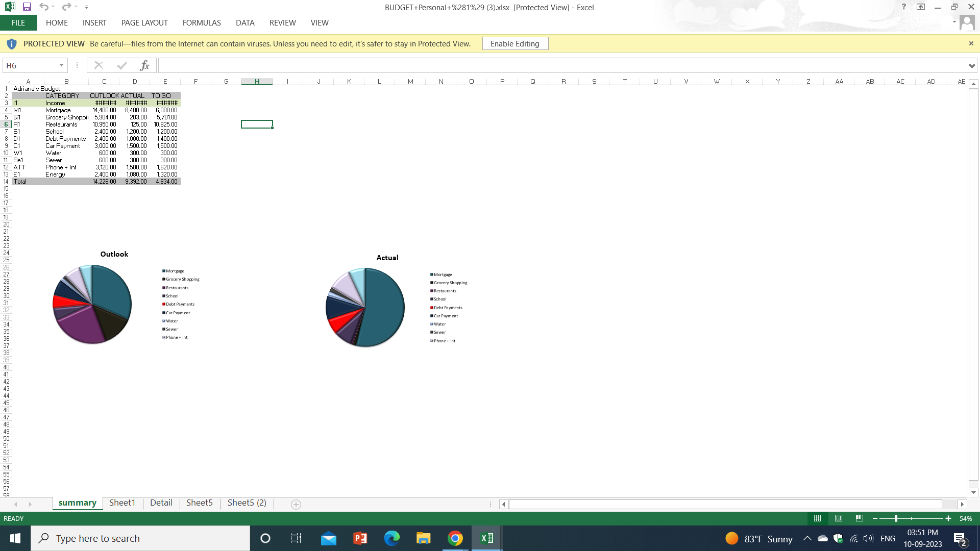This screenshot has width=980, height=551.
Task: Switch to Page Layout view icon
Action: [x=839, y=518]
